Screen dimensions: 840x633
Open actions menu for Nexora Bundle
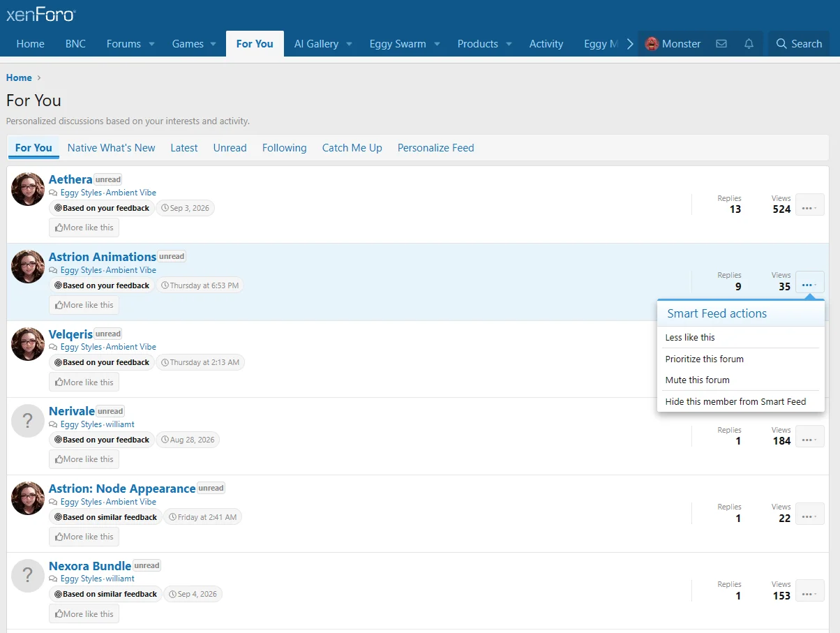pos(809,591)
